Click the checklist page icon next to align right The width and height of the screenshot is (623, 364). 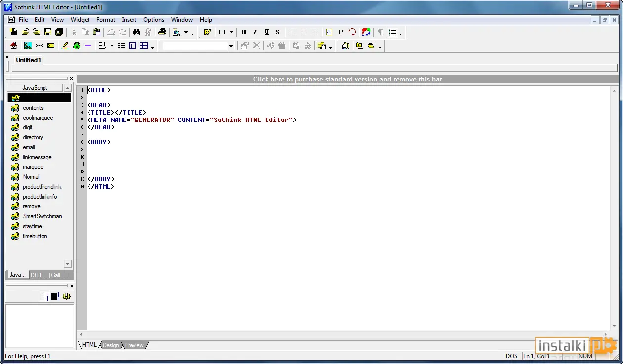tap(329, 32)
